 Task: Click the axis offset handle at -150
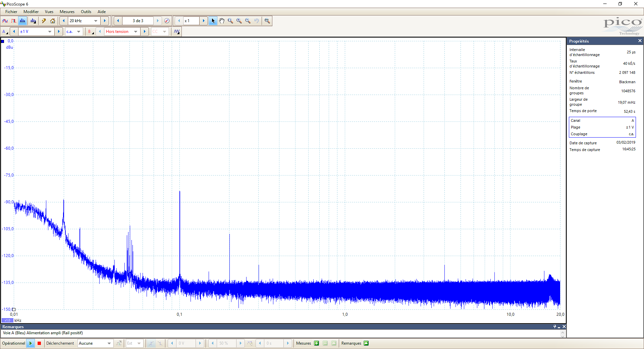[14, 309]
